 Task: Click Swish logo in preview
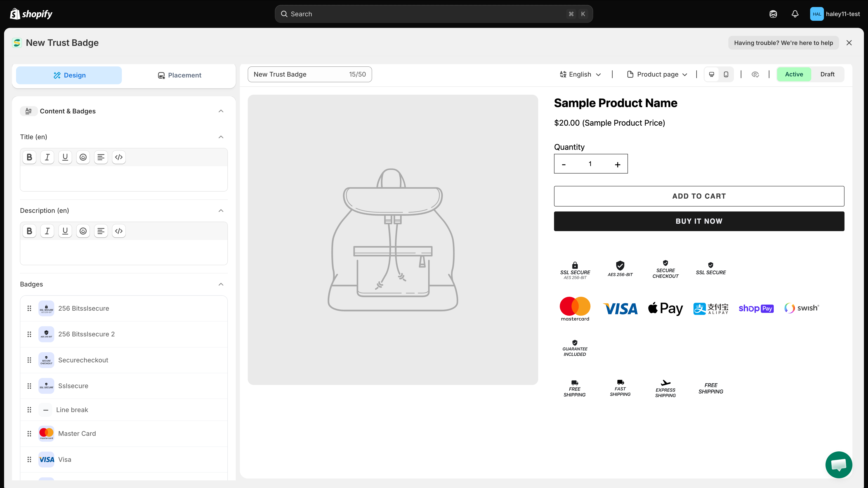click(802, 308)
